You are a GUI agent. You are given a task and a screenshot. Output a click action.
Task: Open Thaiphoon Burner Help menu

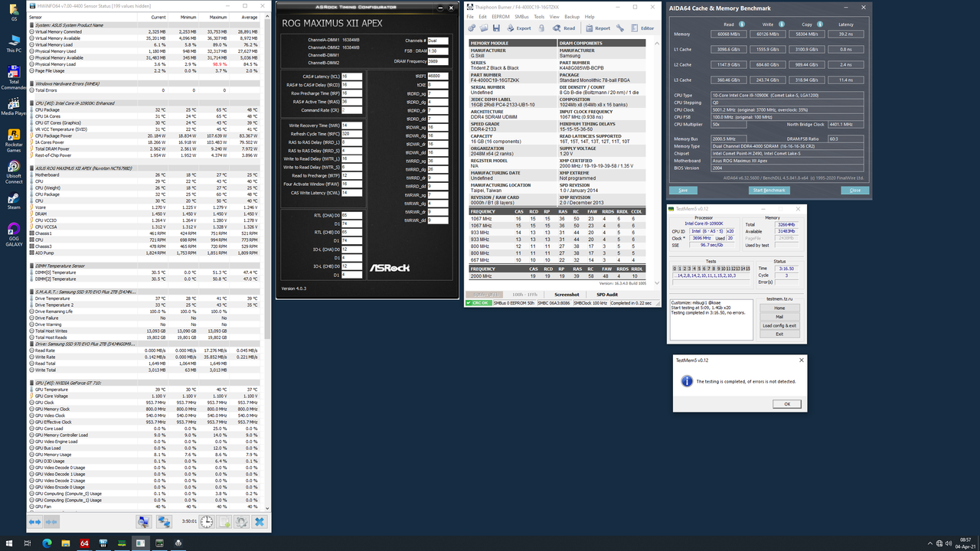point(590,16)
